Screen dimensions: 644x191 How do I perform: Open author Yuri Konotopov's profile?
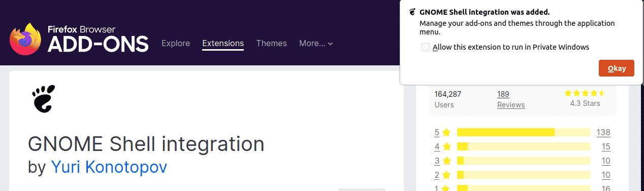109,167
